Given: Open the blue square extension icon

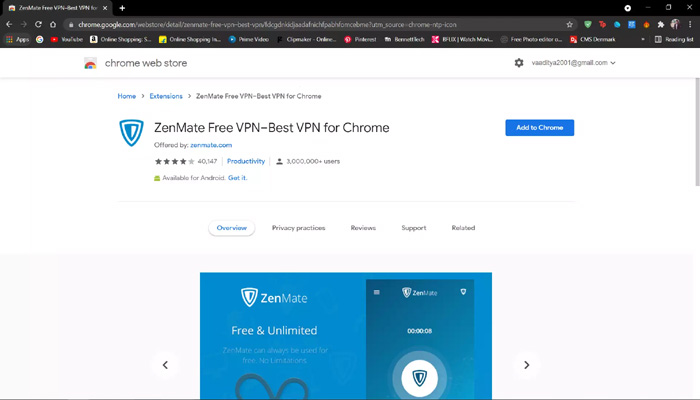Looking at the screenshot, I should tap(632, 25).
